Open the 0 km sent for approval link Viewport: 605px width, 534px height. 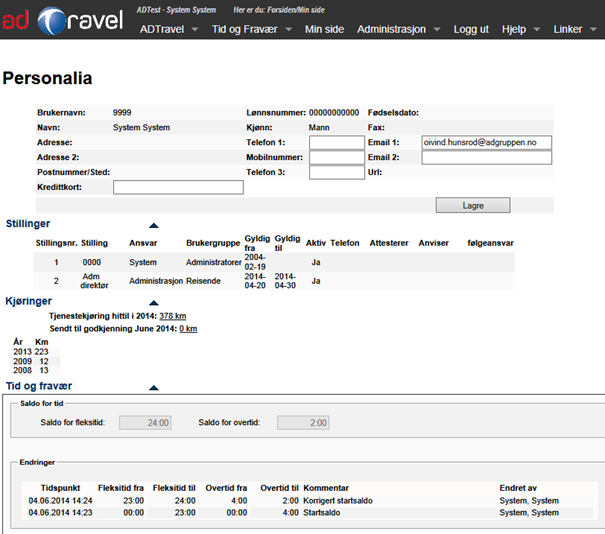(x=188, y=328)
